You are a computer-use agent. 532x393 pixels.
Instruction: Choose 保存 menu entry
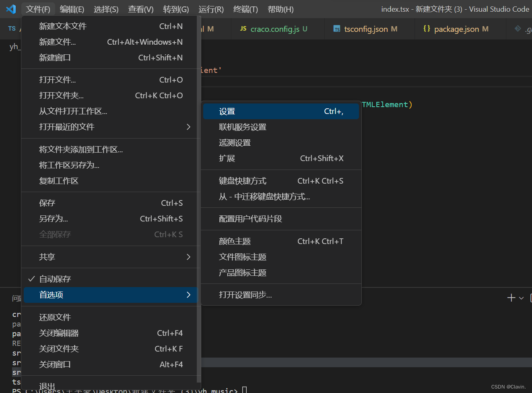[111, 203]
